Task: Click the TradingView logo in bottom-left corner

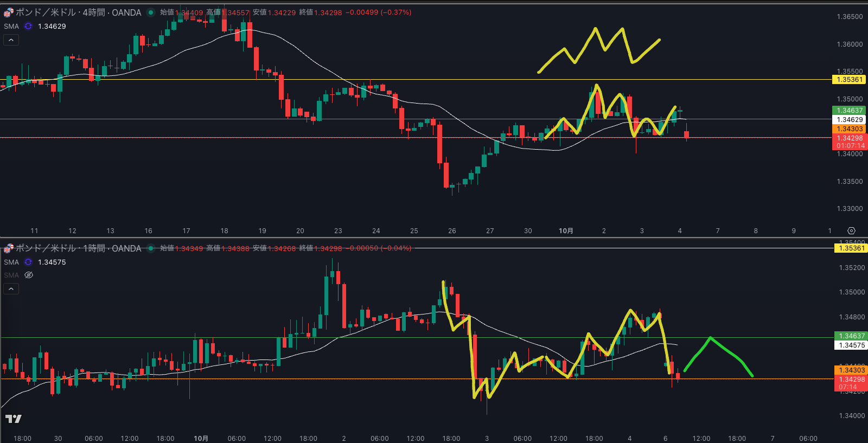Action: pyautogui.click(x=14, y=419)
